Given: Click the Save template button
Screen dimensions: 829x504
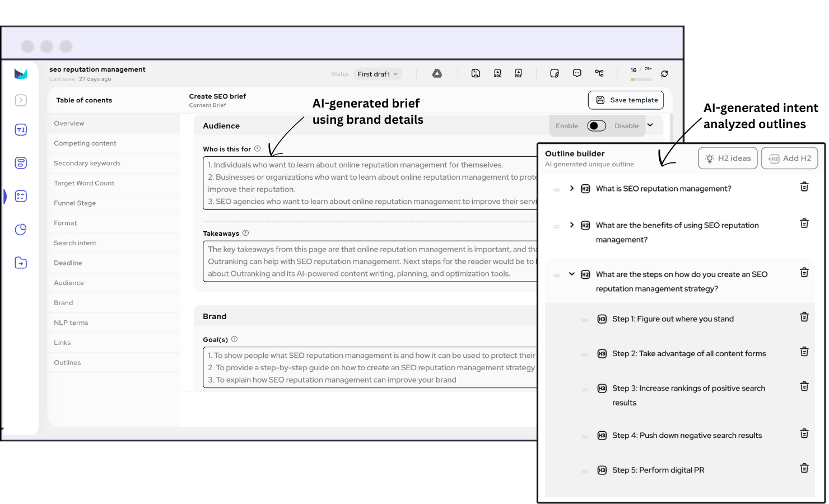Looking at the screenshot, I should 626,100.
